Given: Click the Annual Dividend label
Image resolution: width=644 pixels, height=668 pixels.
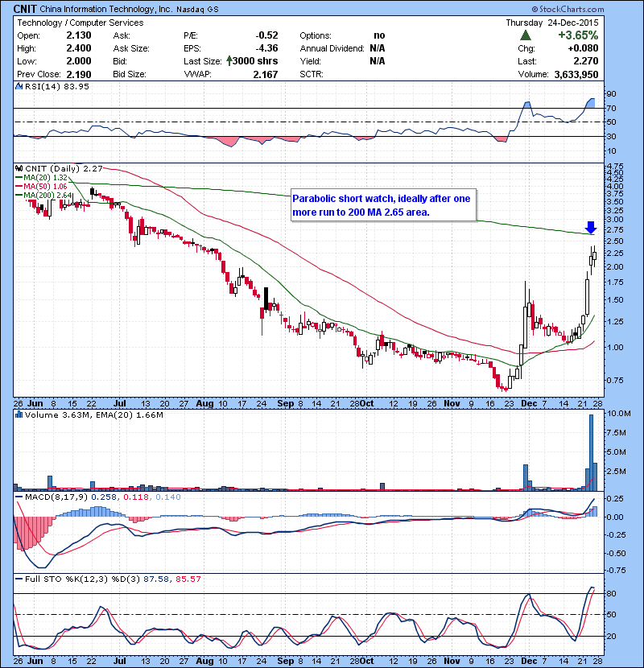Looking at the screenshot, I should [332, 48].
